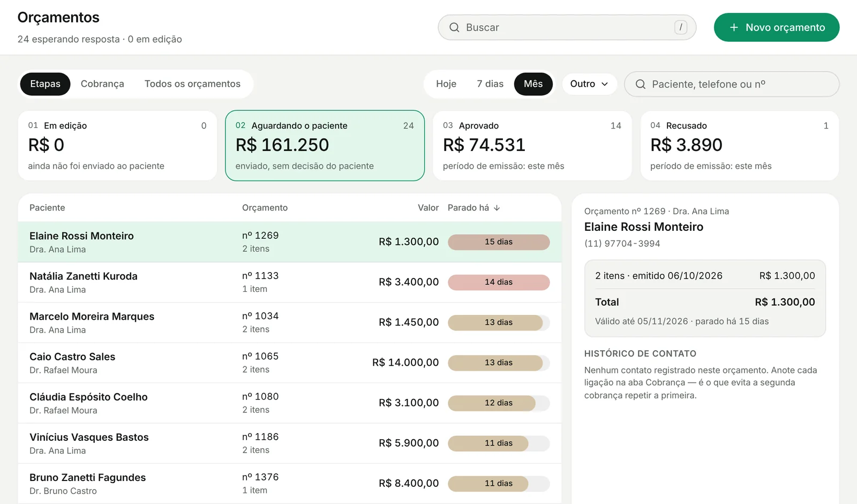857x504 pixels.
Task: Select the Aprovado stage card
Action: pyautogui.click(x=532, y=146)
